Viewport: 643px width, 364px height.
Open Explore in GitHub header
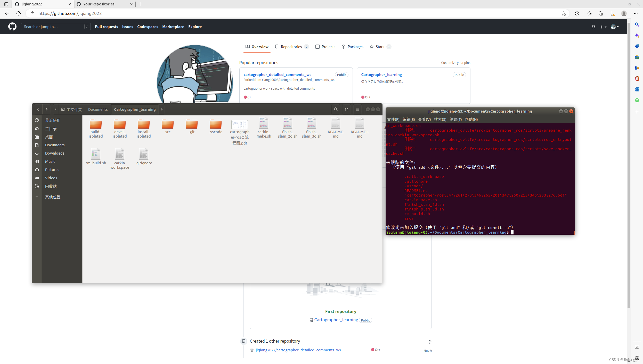(x=195, y=27)
